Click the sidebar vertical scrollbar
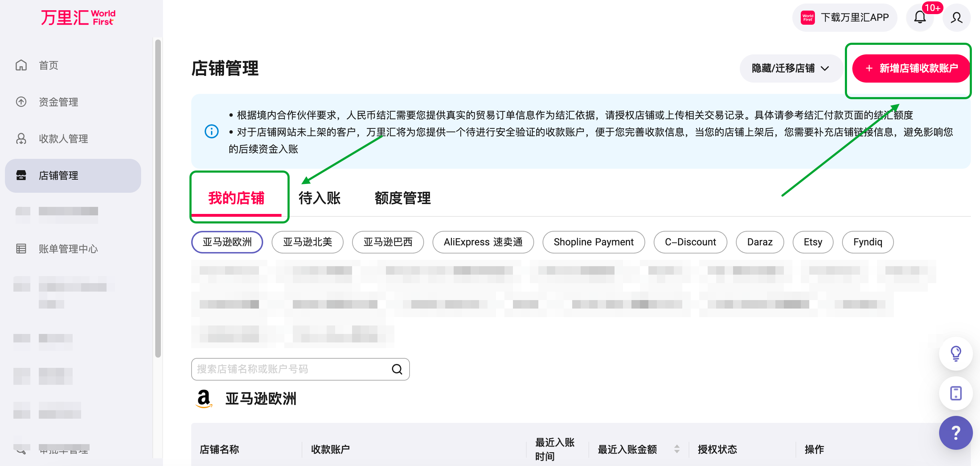 (x=158, y=198)
